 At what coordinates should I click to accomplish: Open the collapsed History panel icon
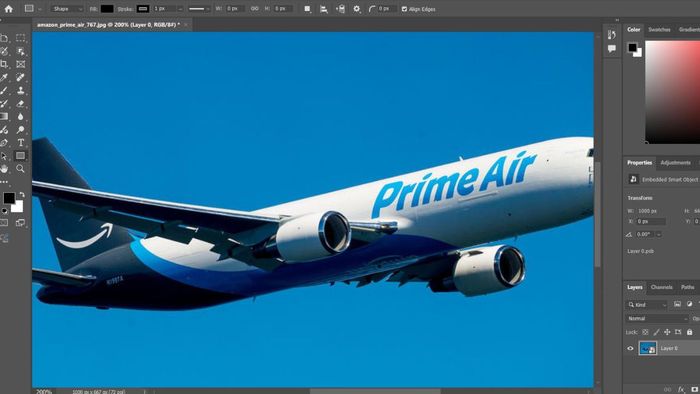pyautogui.click(x=612, y=35)
